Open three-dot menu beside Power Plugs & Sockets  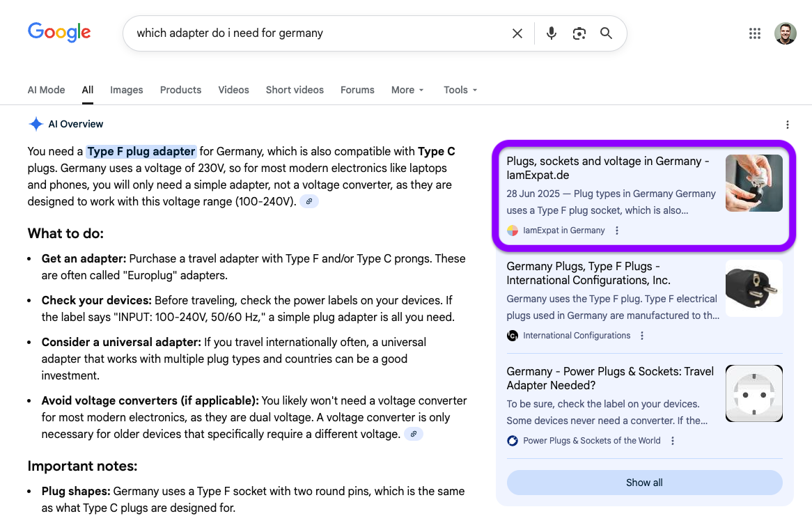pyautogui.click(x=672, y=441)
